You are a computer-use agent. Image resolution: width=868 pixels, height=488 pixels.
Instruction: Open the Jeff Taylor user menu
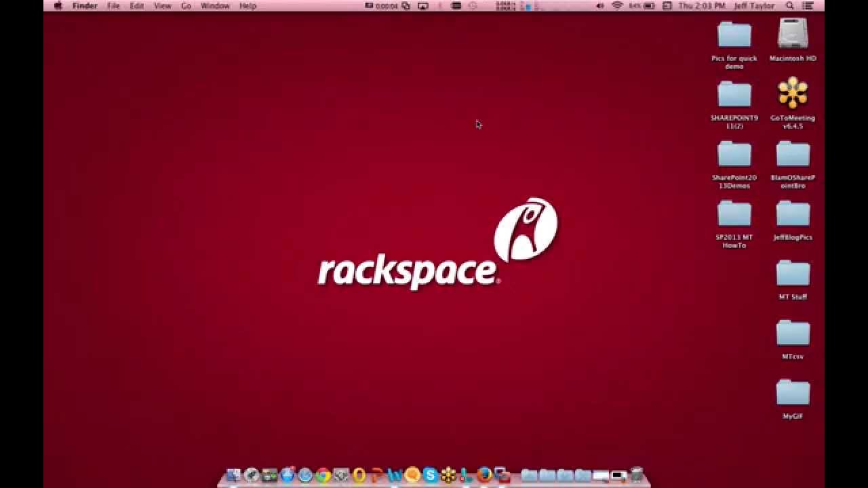754,5
